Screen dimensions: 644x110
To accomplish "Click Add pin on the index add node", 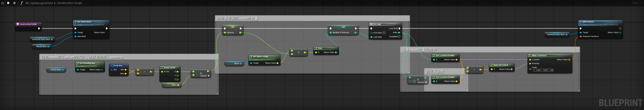I will [x=423, y=82].
